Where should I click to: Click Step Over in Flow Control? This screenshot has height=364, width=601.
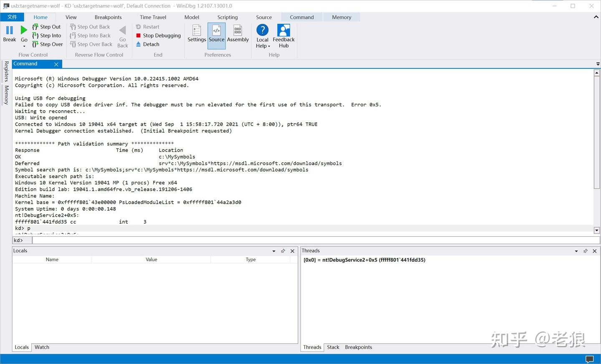click(x=47, y=44)
